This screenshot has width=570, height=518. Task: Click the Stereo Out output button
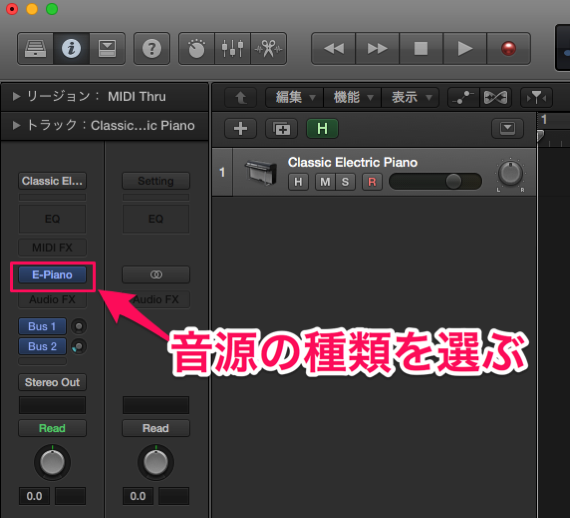pos(52,382)
